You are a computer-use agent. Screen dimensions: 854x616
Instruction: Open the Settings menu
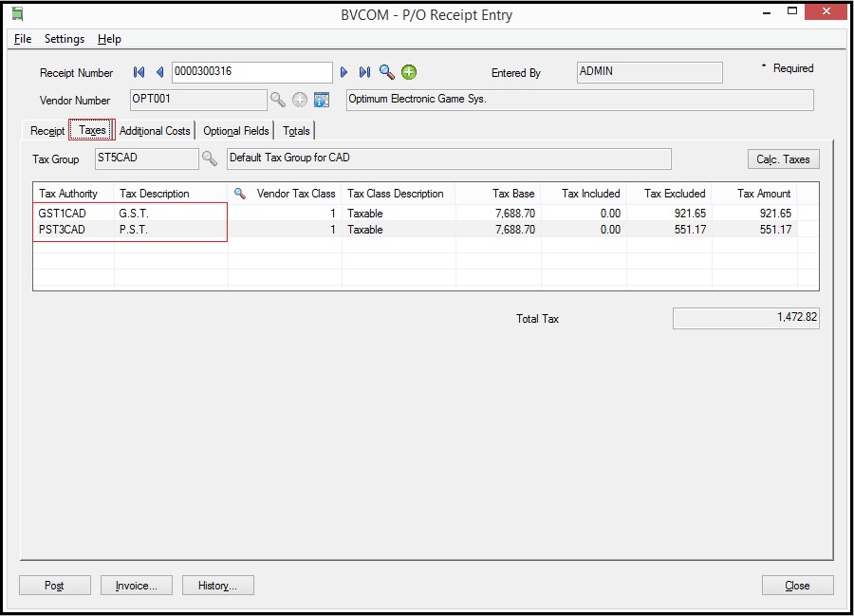(65, 39)
